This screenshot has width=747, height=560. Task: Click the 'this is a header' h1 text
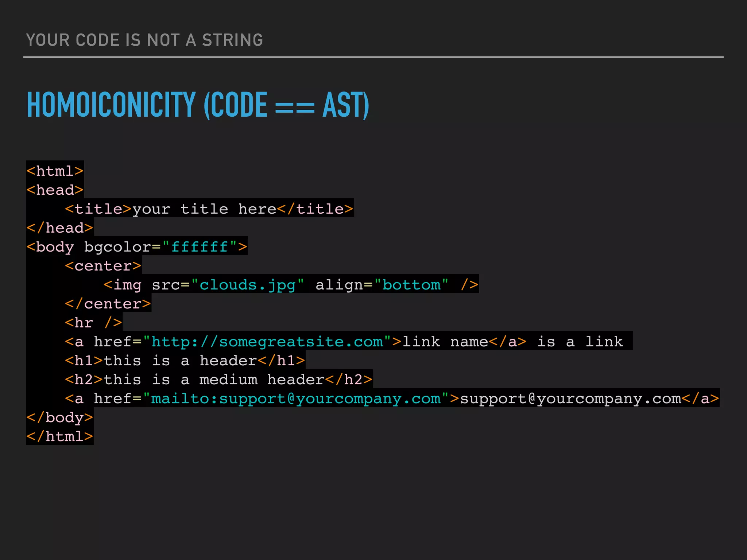[180, 361]
